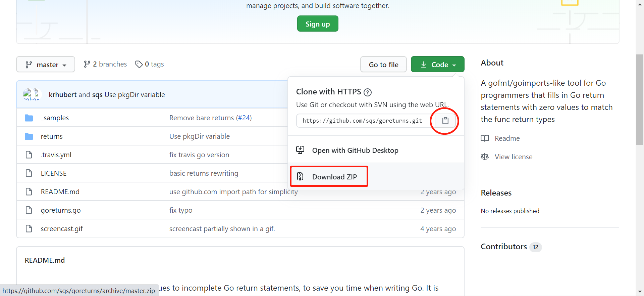Viewport: 644px width, 296px height.
Task: Click the committer avatar thumbnails
Action: 31,94
